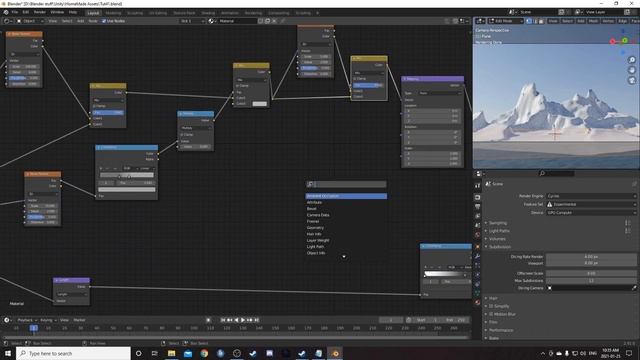The width and height of the screenshot is (640, 360).
Task: Click the Max Subdivisions value field
Action: [591, 280]
